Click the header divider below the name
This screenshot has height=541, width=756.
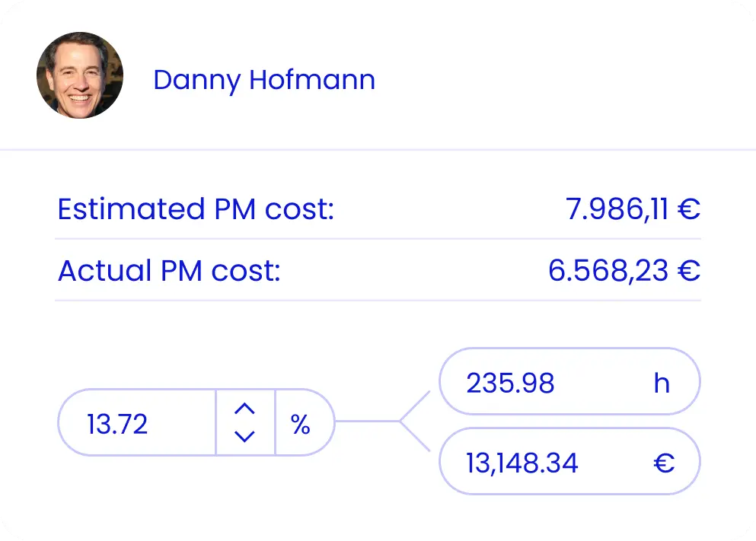pos(378,150)
